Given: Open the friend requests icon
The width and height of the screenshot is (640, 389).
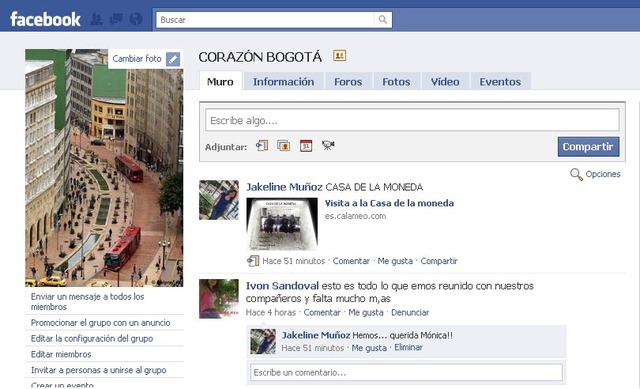Looking at the screenshot, I should [96, 19].
